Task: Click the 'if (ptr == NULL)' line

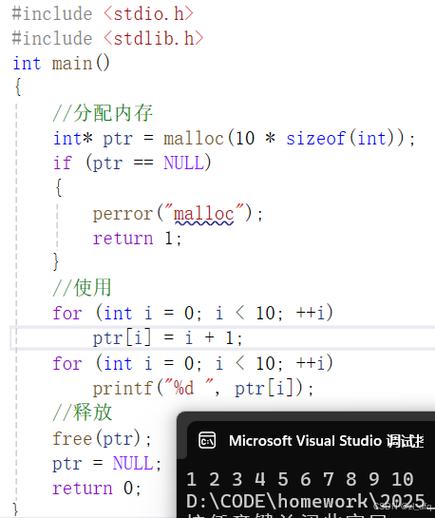Action: tap(132, 163)
